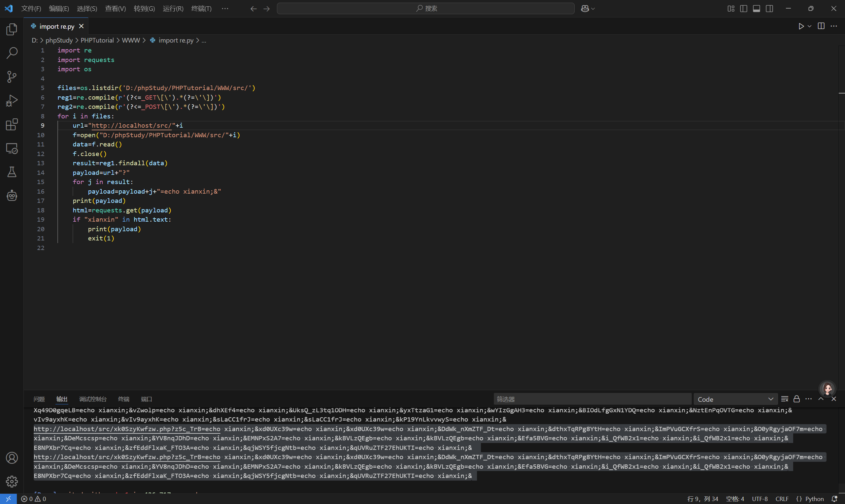Click the CRLF end-of-line indicator
The height and width of the screenshot is (504, 845).
click(x=782, y=499)
